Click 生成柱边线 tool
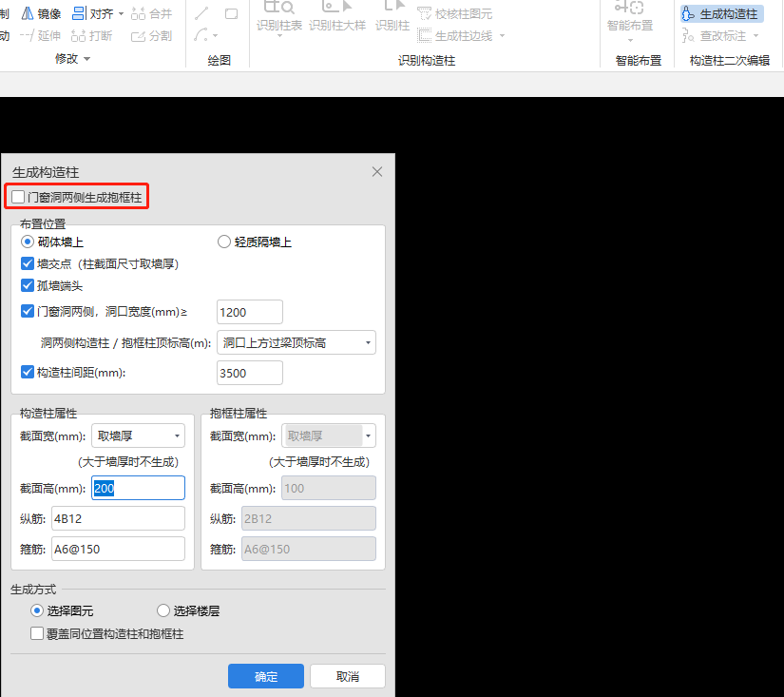Viewport: 784px width, 697px height. tap(455, 35)
